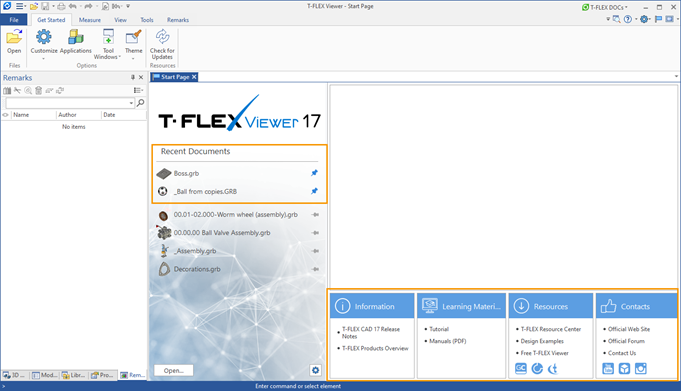This screenshot has height=391, width=681.
Task: Switch to the Measure ribbon tab
Action: 90,20
